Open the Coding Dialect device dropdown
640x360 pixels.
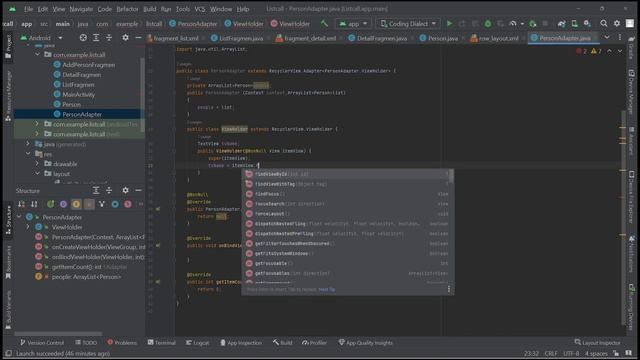point(408,24)
